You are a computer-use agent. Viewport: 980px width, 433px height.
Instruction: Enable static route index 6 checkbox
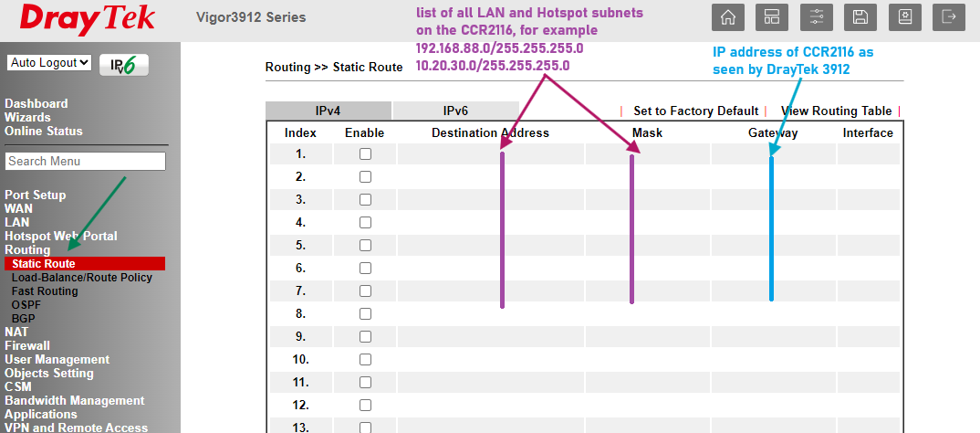point(366,269)
